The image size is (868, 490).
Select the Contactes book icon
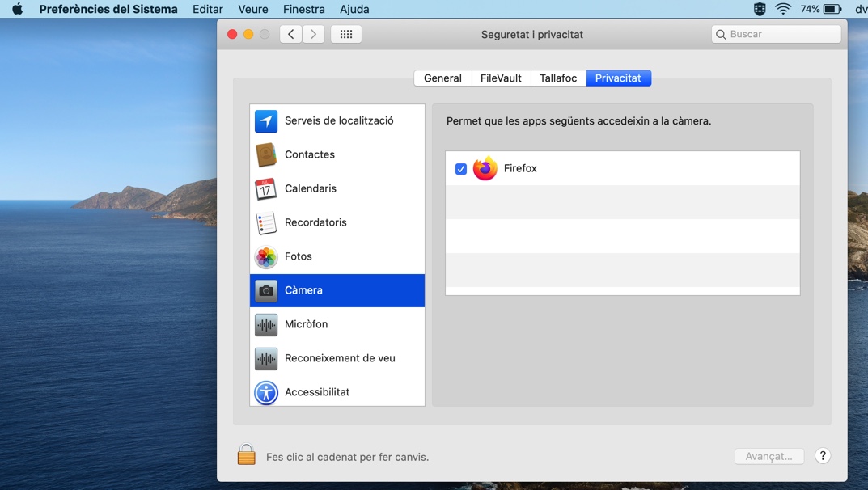(x=266, y=155)
